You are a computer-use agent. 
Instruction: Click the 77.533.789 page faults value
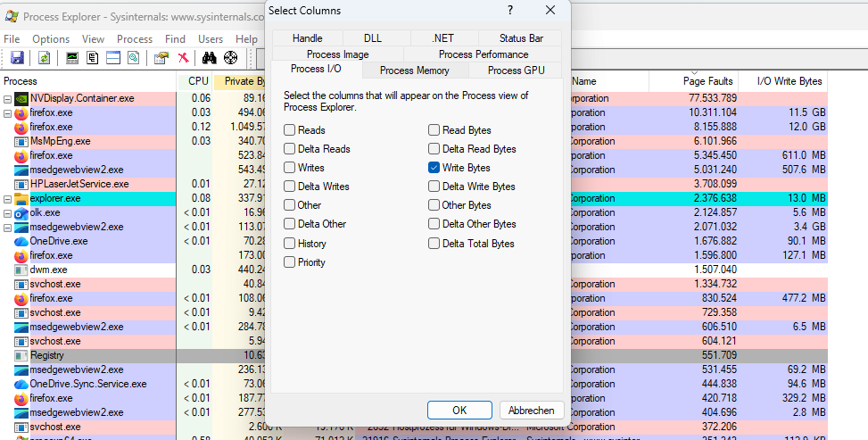pos(713,99)
